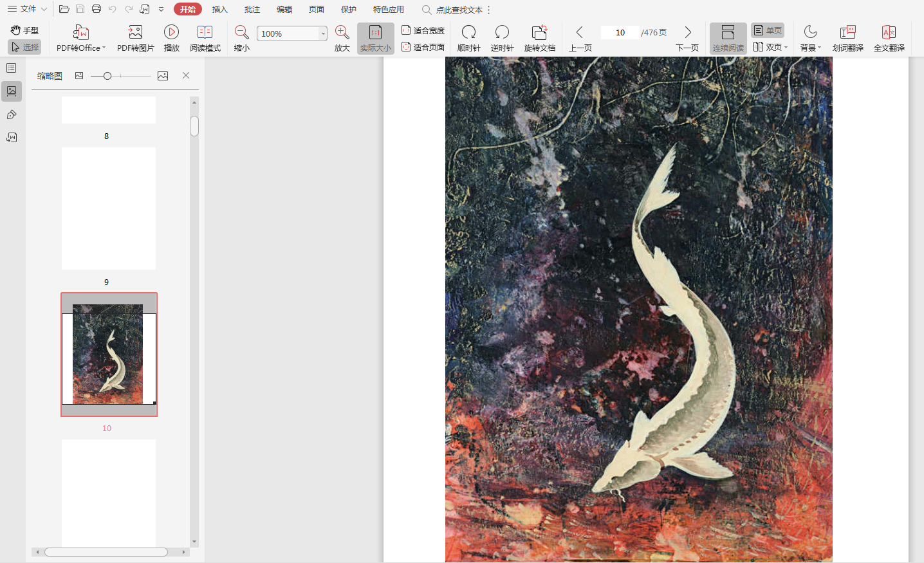Open the thumbnails sidebar panel icon
924x563 pixels.
click(x=12, y=91)
